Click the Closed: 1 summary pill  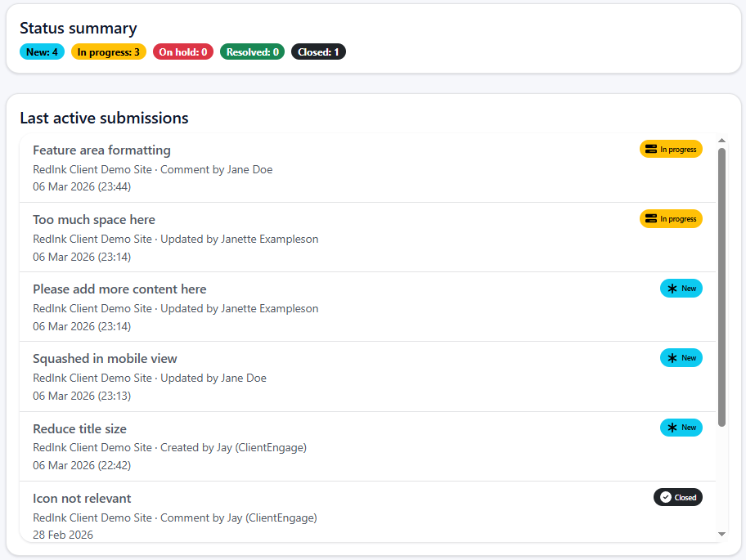point(318,52)
